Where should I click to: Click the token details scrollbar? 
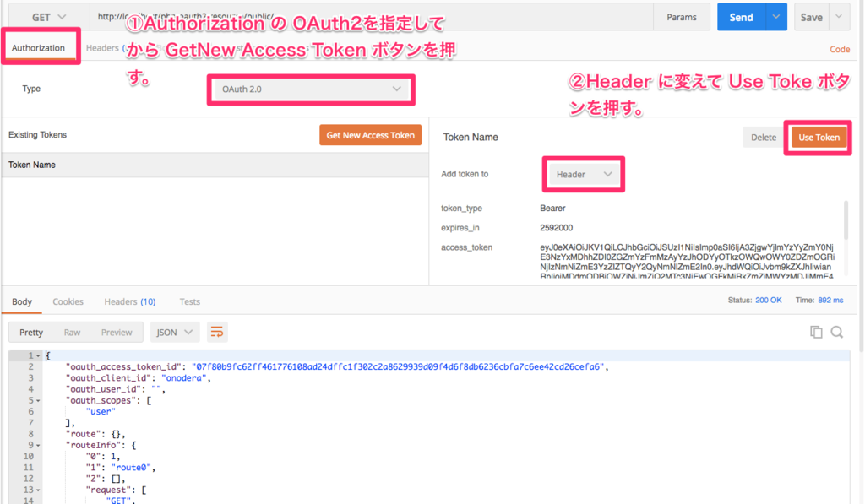846,220
